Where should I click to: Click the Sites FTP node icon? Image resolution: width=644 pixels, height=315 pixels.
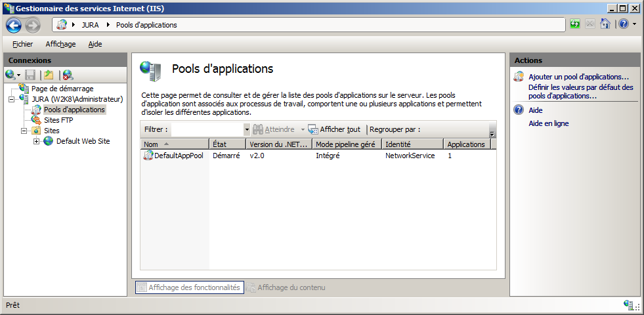pyautogui.click(x=36, y=120)
